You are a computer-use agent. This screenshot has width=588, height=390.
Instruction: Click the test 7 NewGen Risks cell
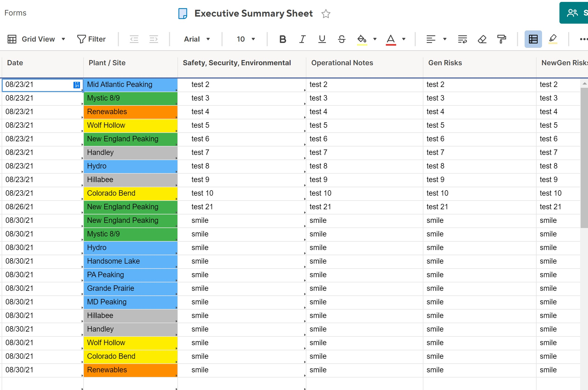pos(558,153)
